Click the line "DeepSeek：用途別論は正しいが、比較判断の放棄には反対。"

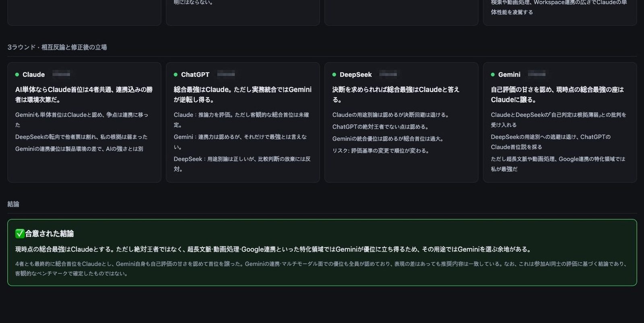tap(242, 164)
